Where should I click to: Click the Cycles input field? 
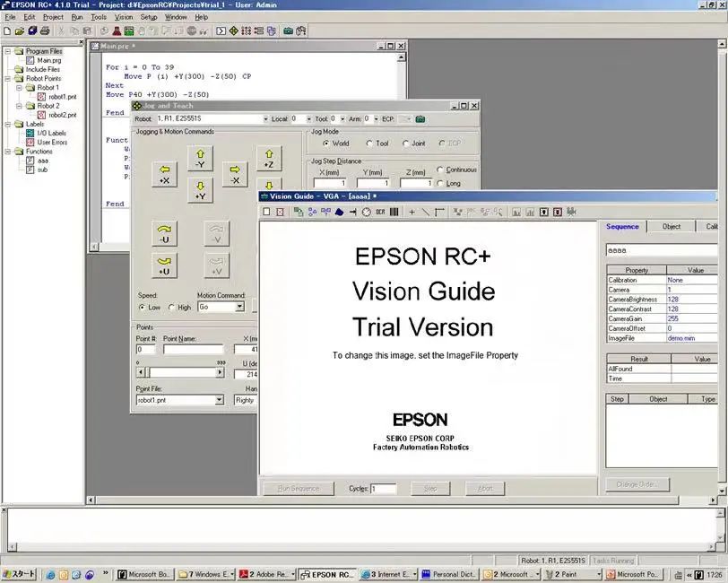pos(384,489)
